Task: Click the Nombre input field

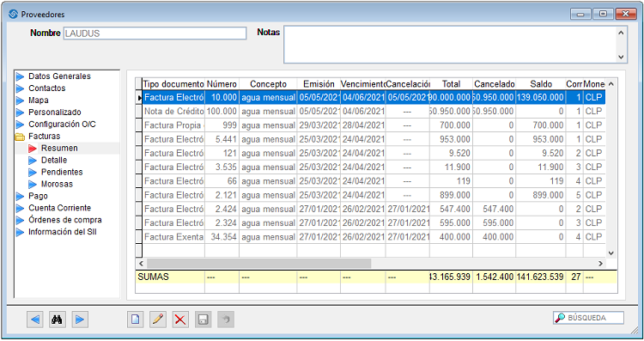Action: (x=155, y=33)
